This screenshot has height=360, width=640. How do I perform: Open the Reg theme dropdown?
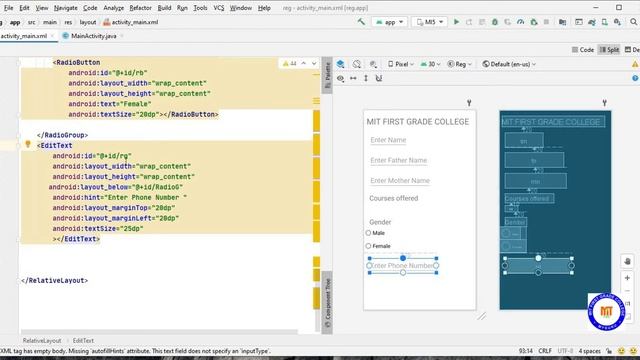click(x=460, y=64)
